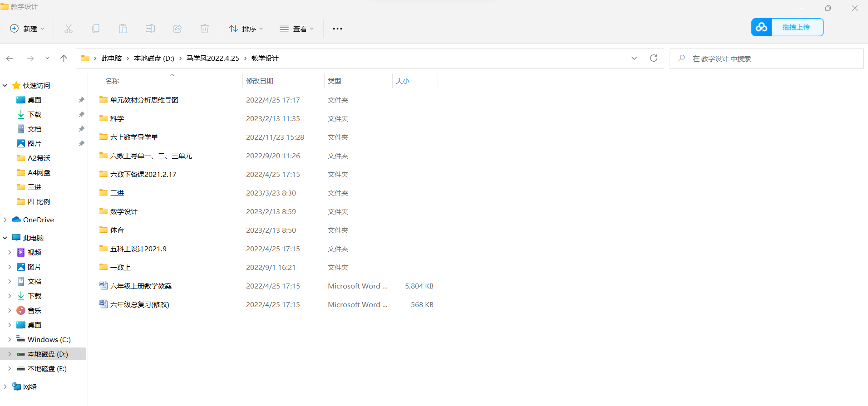Image resolution: width=868 pixels, height=406 pixels.
Task: Click 拖拽上传 upload button
Action: pos(796,27)
